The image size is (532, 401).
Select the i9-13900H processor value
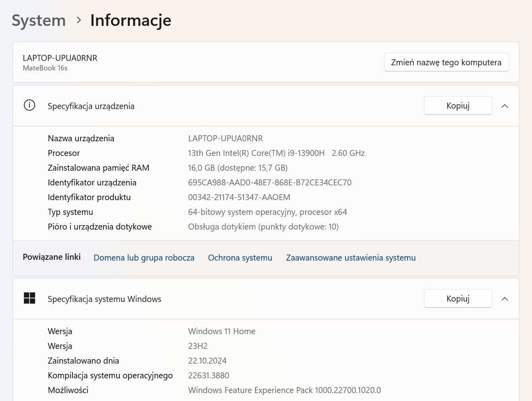coord(277,153)
